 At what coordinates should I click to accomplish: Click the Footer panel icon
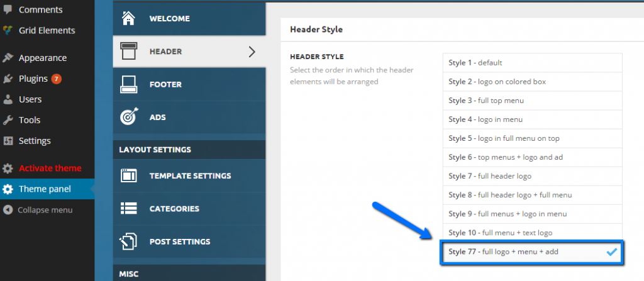(x=128, y=84)
